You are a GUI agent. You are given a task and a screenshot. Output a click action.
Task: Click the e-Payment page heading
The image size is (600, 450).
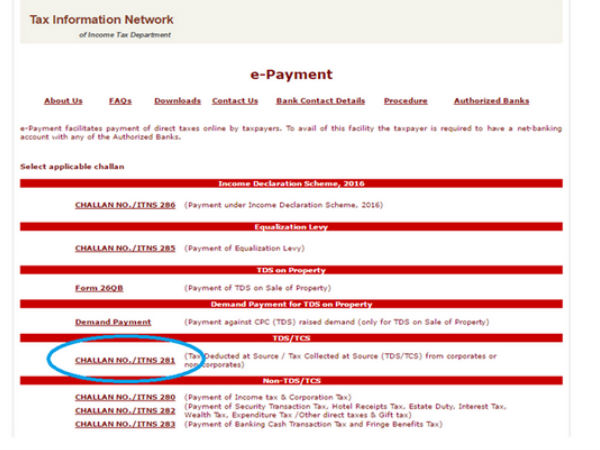(x=291, y=75)
